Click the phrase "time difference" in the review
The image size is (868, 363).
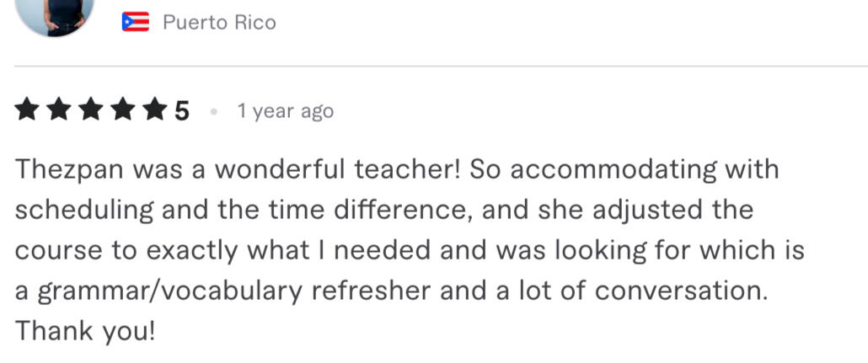coord(357,210)
